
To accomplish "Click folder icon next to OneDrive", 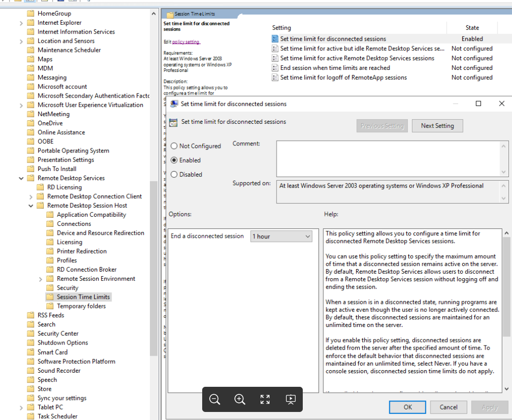I will [x=31, y=123].
